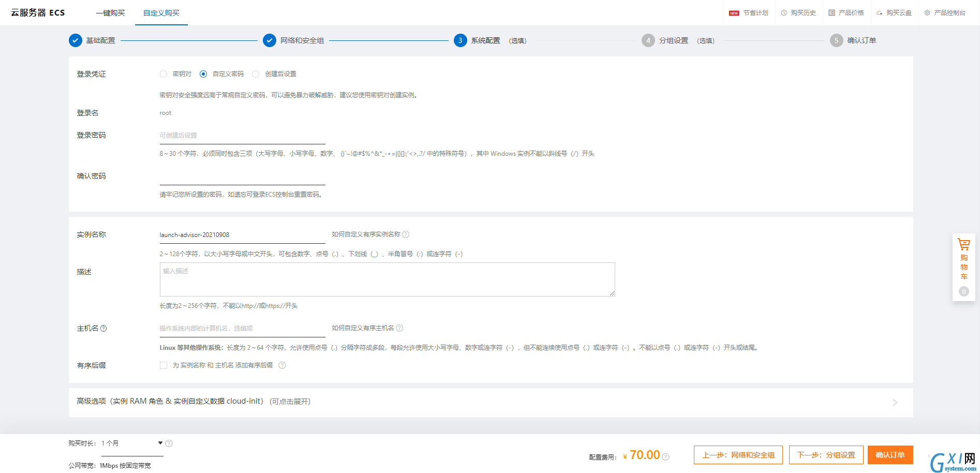Go to 基础配置 step label
980x473 pixels.
[100, 40]
